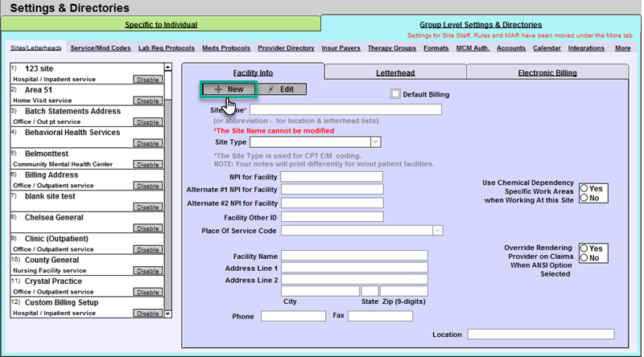Select Yes for Chemical Dependency work areas
Screen dimensions: 644x357
tap(584, 188)
